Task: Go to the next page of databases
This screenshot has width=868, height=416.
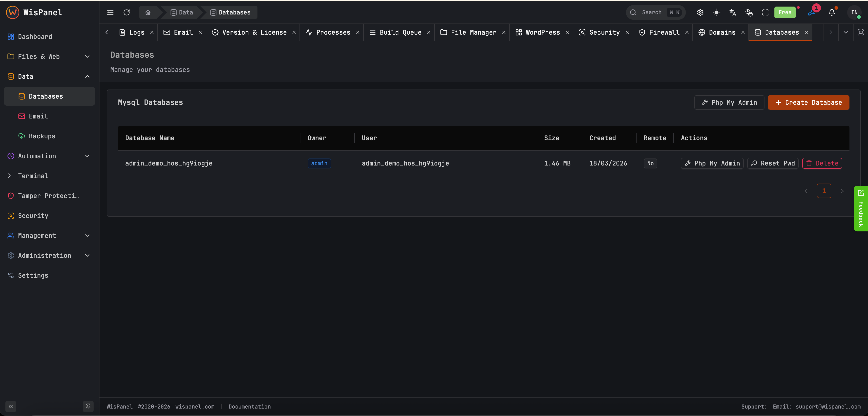Action: (842, 191)
